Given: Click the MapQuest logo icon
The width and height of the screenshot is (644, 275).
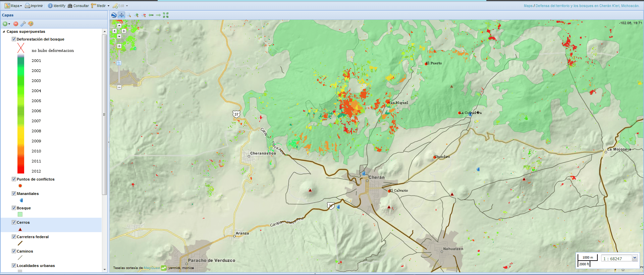Looking at the screenshot, I should [x=164, y=268].
